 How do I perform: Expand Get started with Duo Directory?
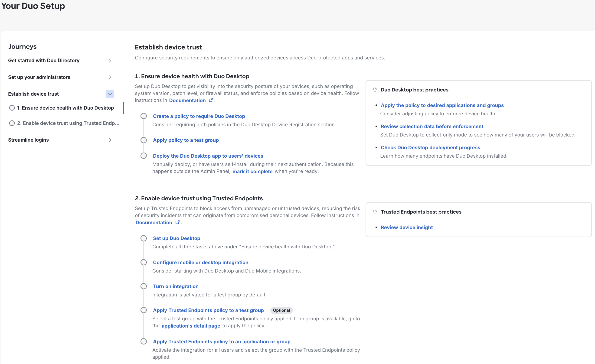tap(110, 61)
